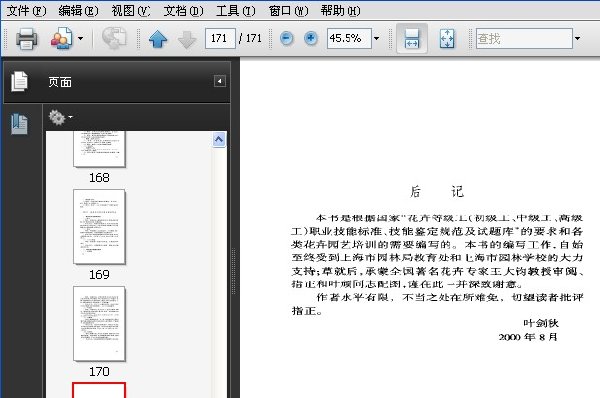Click the grey next page down arrow

187,39
